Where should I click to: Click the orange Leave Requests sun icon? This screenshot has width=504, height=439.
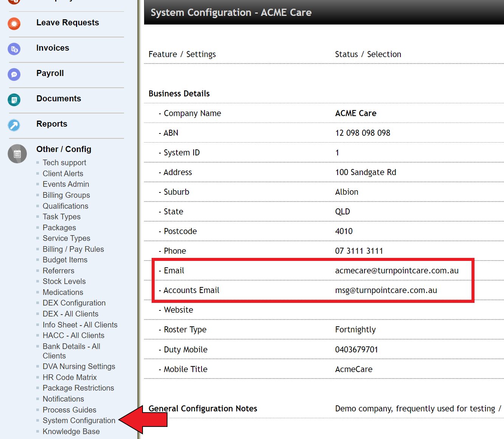pos(14,24)
